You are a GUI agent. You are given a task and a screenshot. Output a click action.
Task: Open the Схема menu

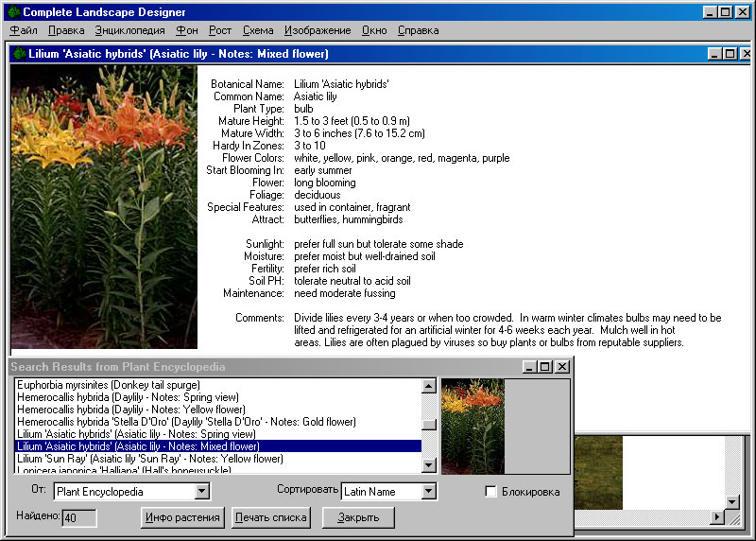click(x=258, y=30)
